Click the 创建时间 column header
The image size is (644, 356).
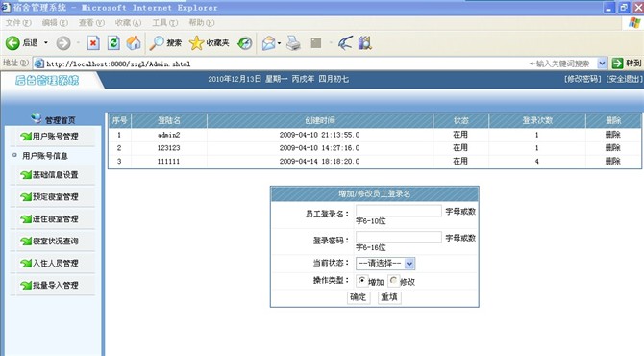(x=320, y=120)
